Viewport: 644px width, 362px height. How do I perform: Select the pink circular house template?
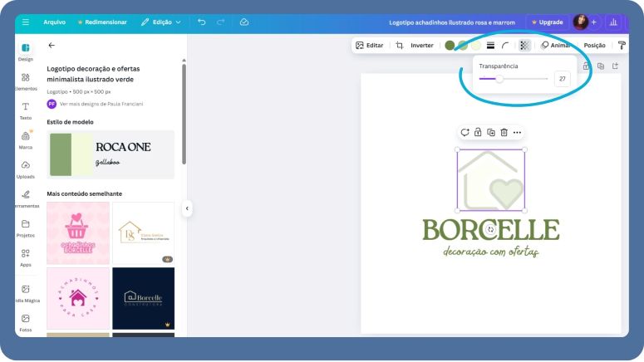78,298
